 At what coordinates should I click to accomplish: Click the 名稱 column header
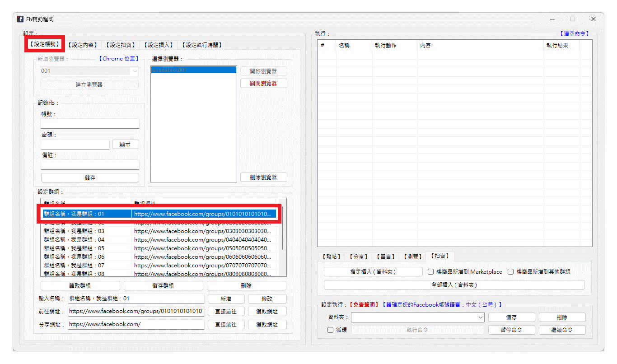click(354, 45)
